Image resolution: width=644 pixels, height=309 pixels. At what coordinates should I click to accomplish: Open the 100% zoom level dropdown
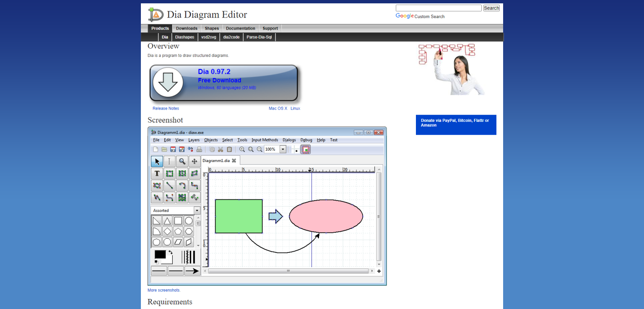point(283,149)
